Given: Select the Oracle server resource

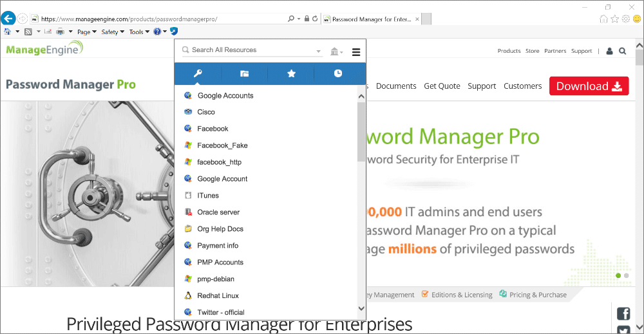Looking at the screenshot, I should (x=218, y=212).
